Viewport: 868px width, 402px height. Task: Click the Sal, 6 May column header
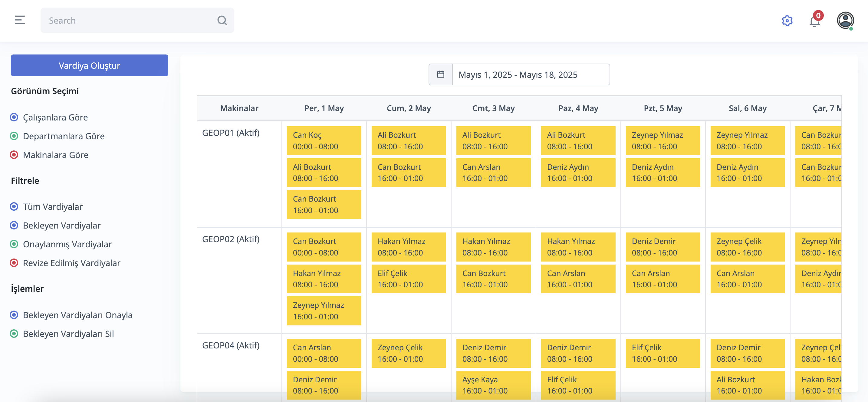tap(748, 108)
